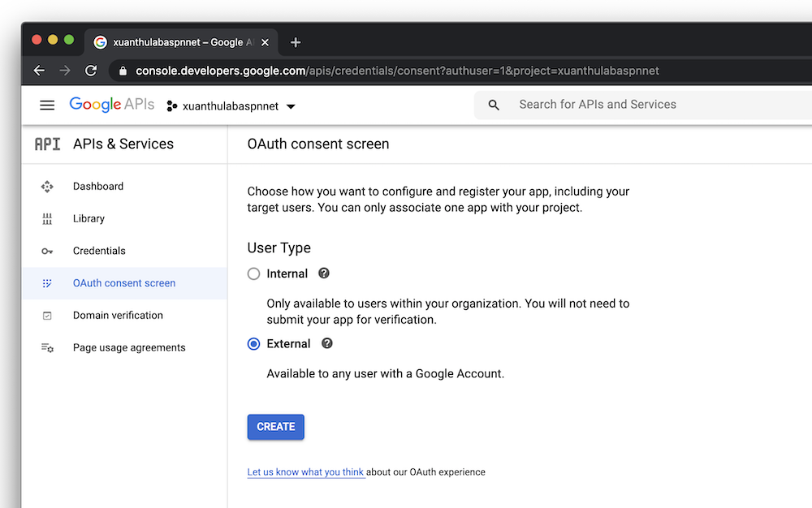
Task: Close the xuanthulabaspnnet browser tab
Action: coord(266,42)
